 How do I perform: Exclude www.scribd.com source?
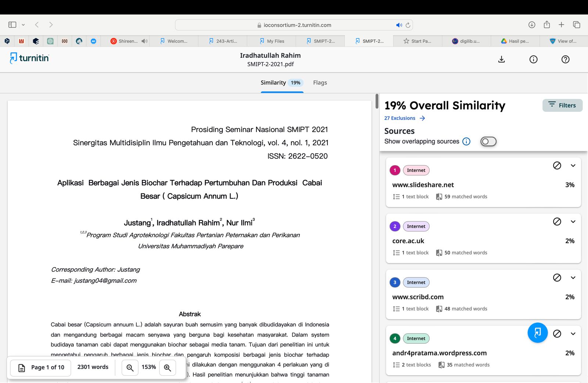click(557, 277)
